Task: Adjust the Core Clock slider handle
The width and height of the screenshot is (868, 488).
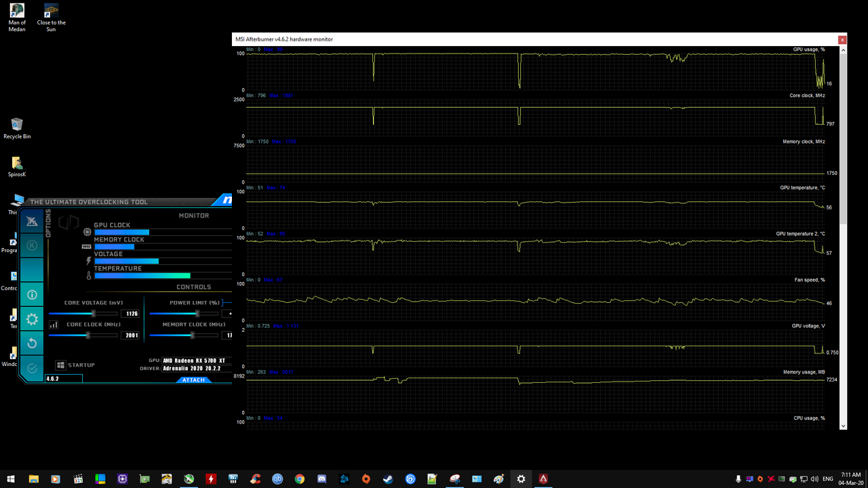Action: 87,335
